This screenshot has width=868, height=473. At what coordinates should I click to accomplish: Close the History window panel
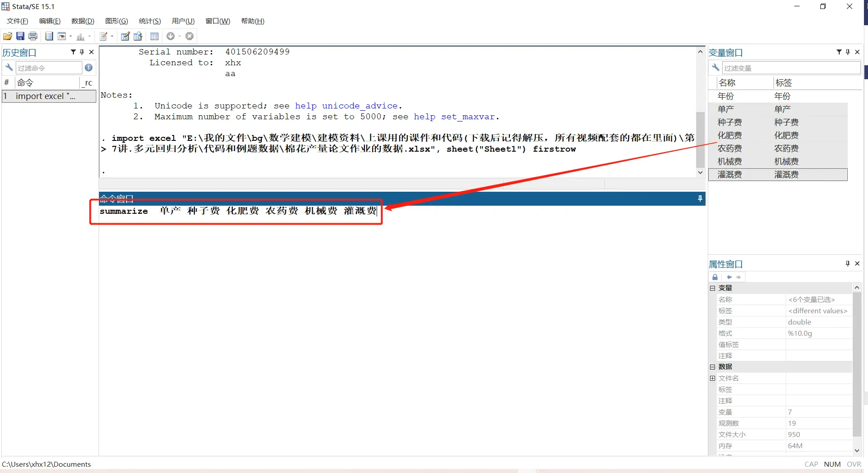pos(91,52)
